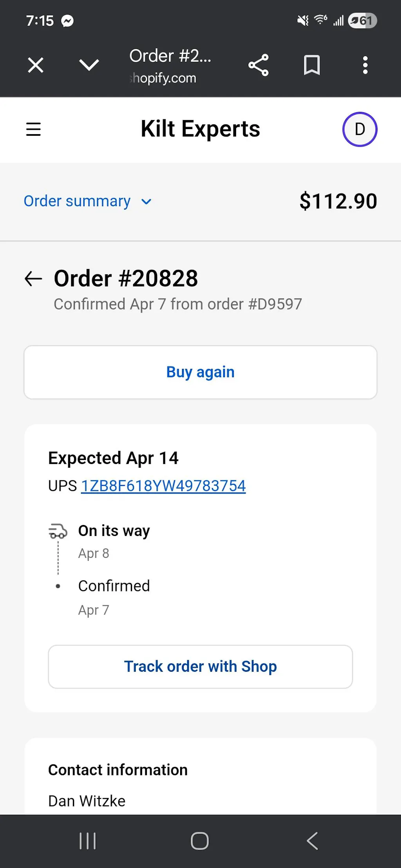The width and height of the screenshot is (401, 868).
Task: Tap the $112.90 order total
Action: (x=338, y=201)
